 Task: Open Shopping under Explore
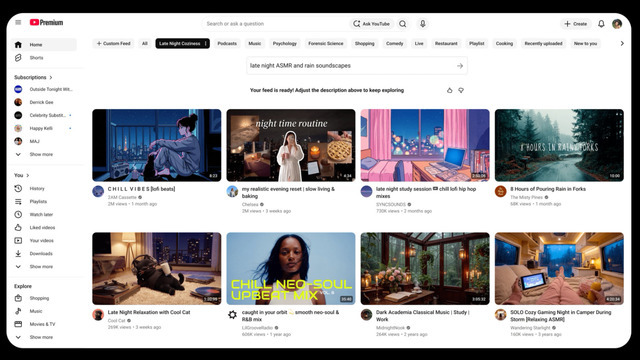[x=44, y=298]
